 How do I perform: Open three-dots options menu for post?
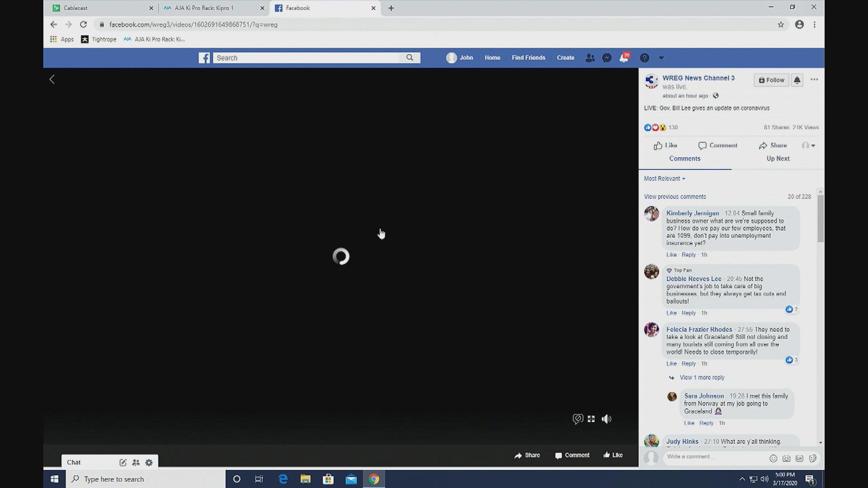tap(814, 80)
